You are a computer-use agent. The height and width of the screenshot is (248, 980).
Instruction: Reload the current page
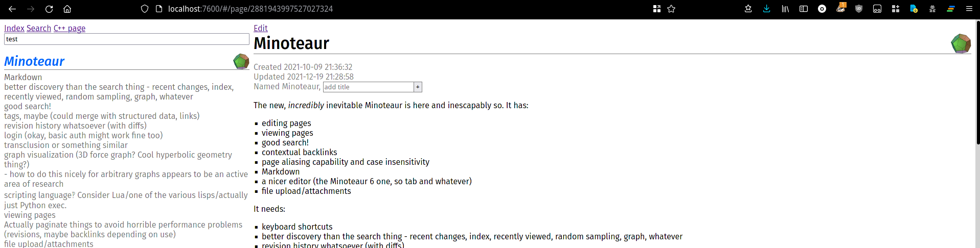[x=49, y=9]
